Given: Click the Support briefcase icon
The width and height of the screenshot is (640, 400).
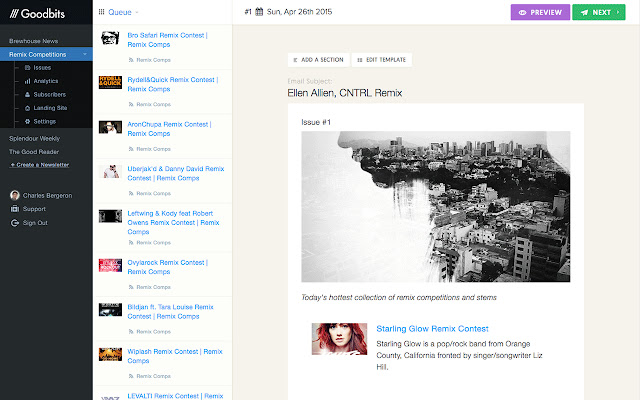Looking at the screenshot, I should [15, 209].
